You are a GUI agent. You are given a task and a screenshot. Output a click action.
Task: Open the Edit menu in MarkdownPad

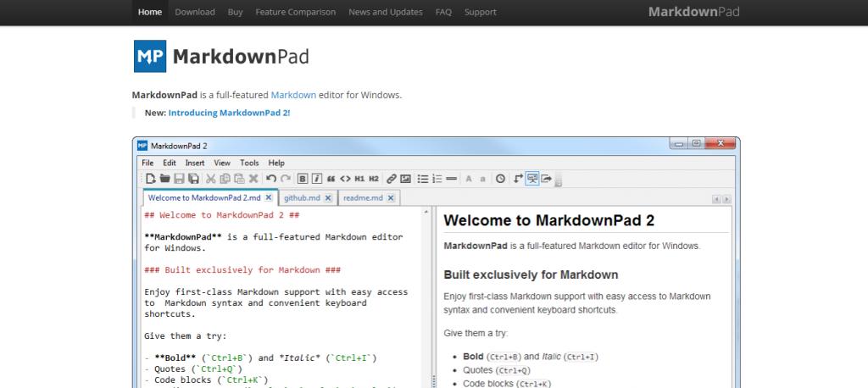170,163
